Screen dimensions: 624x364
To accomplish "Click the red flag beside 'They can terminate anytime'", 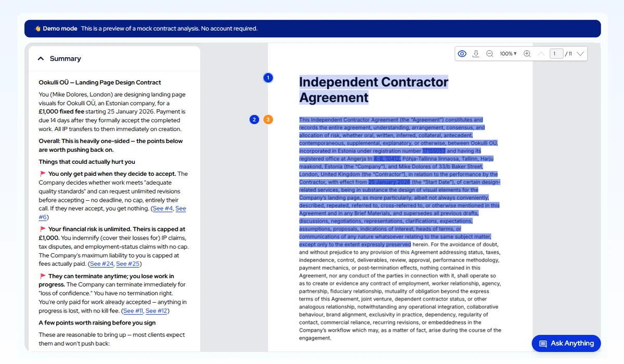I will [43, 277].
